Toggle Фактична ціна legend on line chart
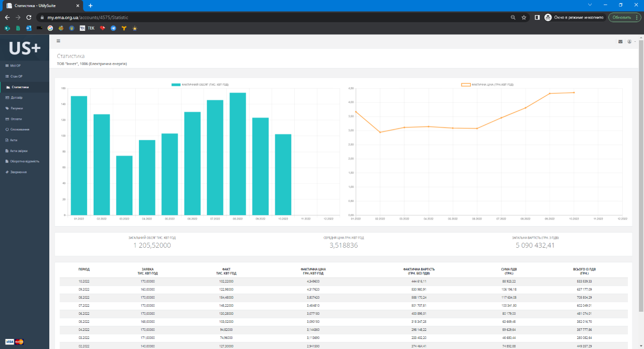 (487, 85)
